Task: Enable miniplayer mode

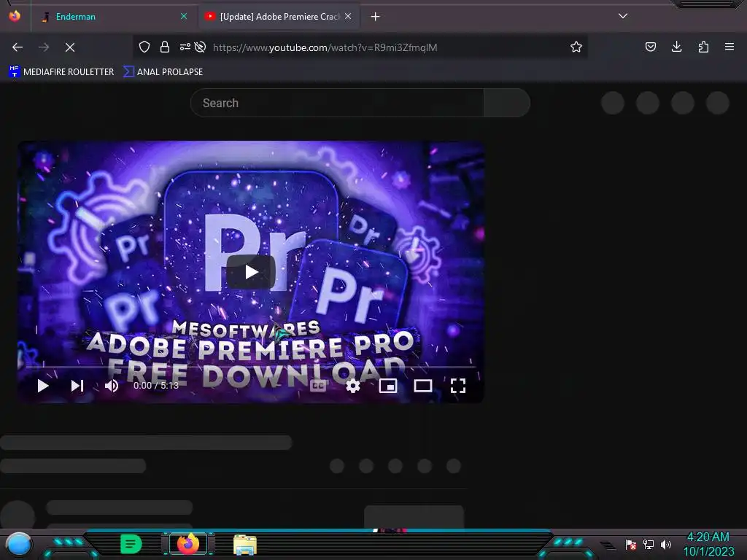Action: [388, 386]
